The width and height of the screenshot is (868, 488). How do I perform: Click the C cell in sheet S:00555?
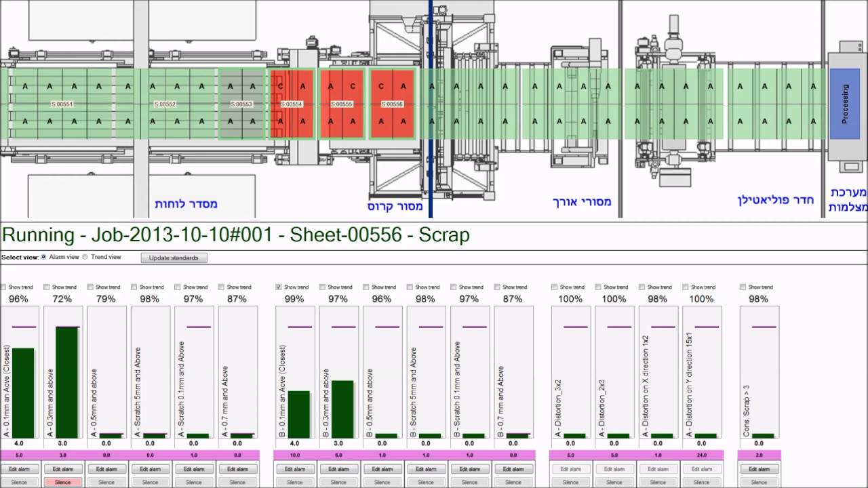(353, 86)
